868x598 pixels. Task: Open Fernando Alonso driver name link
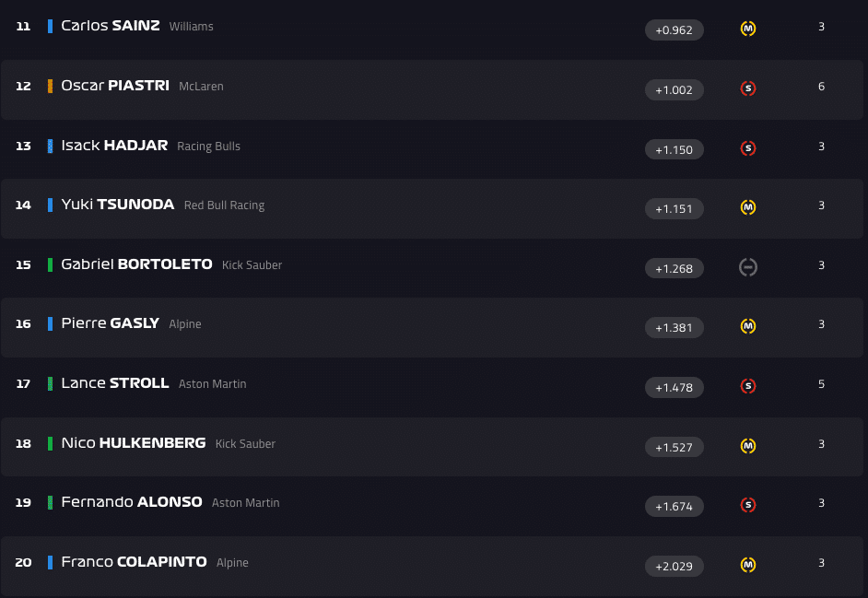click(132, 502)
